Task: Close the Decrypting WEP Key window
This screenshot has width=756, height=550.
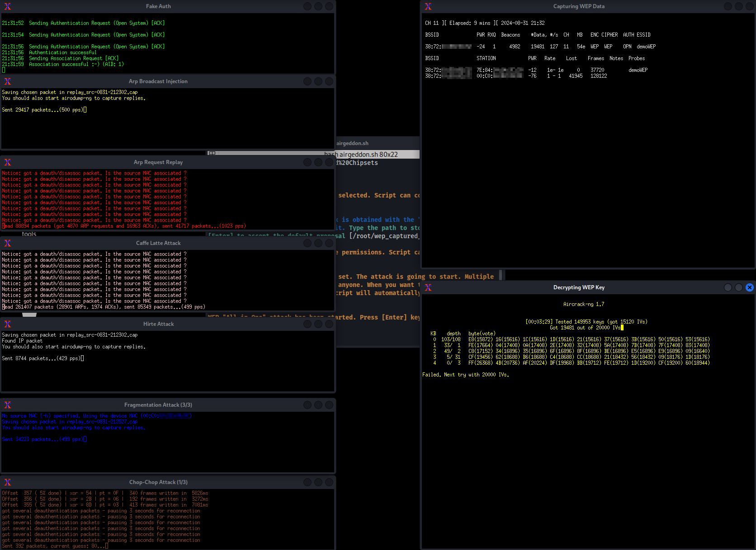Action: pyautogui.click(x=750, y=287)
